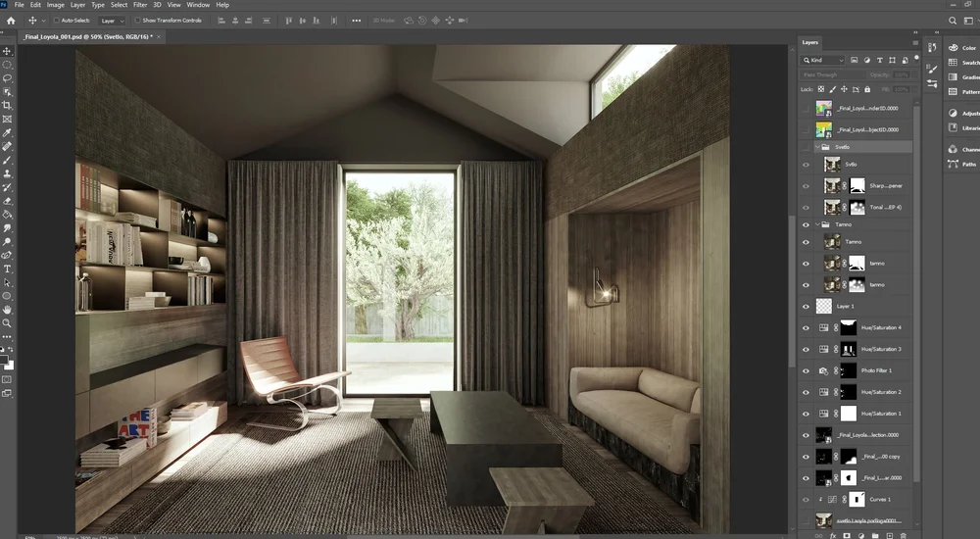Hide the Svtlo layer
Image resolution: width=980 pixels, height=539 pixels.
point(806,165)
